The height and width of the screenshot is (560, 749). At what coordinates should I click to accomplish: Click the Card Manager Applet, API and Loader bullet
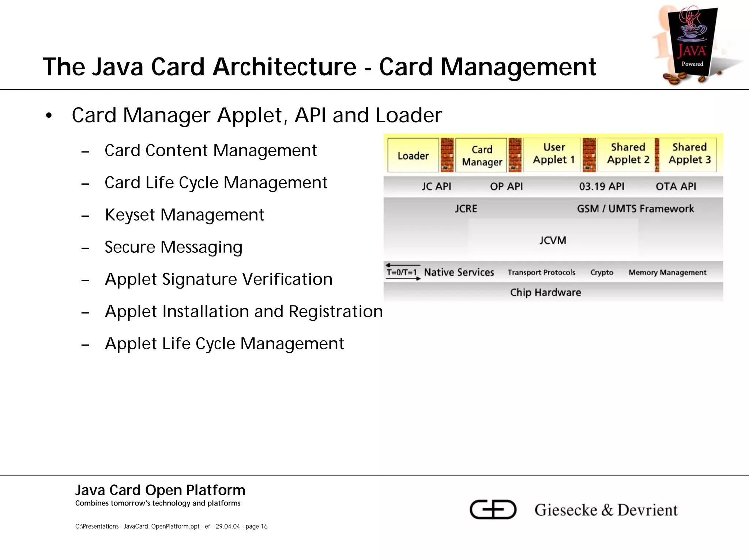257,116
